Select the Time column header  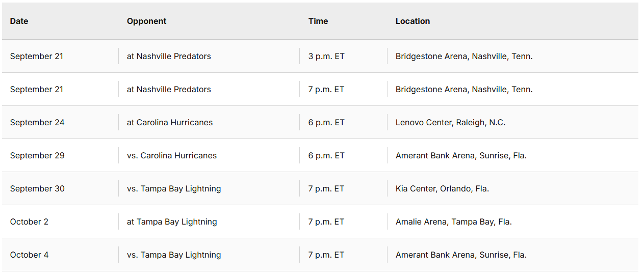click(x=318, y=21)
